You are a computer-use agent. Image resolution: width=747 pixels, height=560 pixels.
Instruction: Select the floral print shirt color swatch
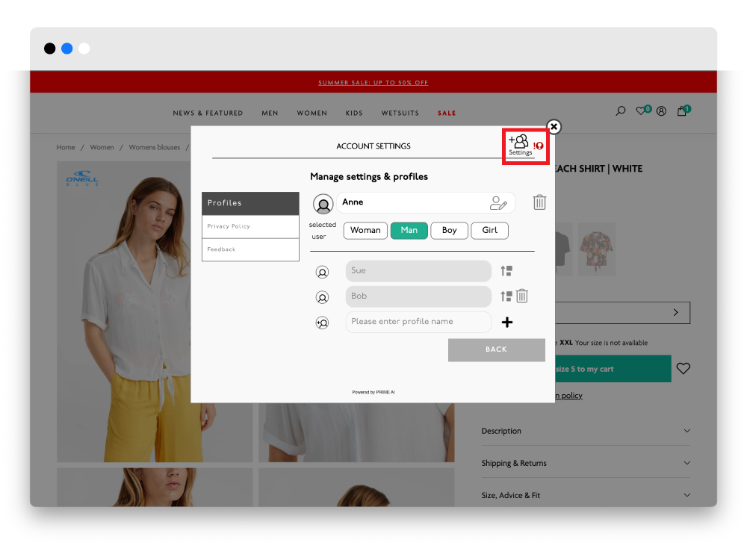[x=596, y=249]
